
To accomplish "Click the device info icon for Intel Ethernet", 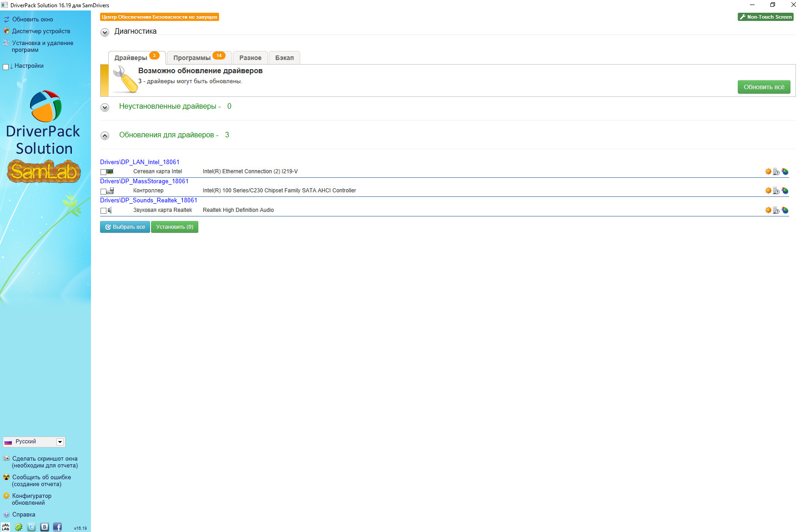I will (x=776, y=171).
